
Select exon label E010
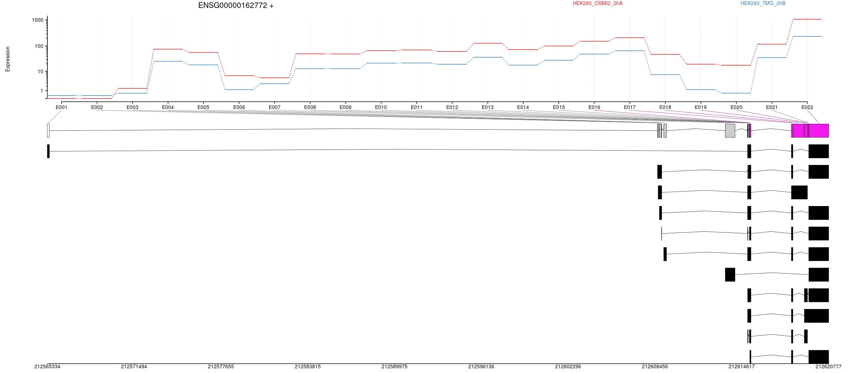click(x=381, y=107)
